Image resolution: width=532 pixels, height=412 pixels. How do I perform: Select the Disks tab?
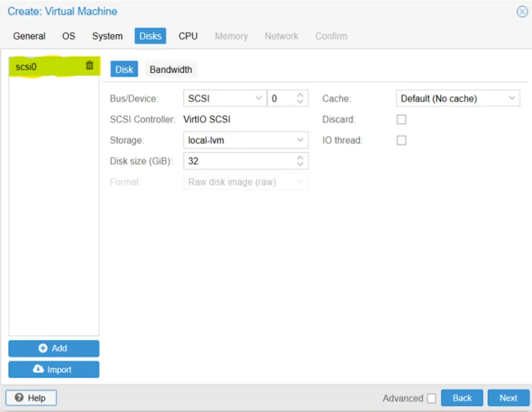click(150, 36)
